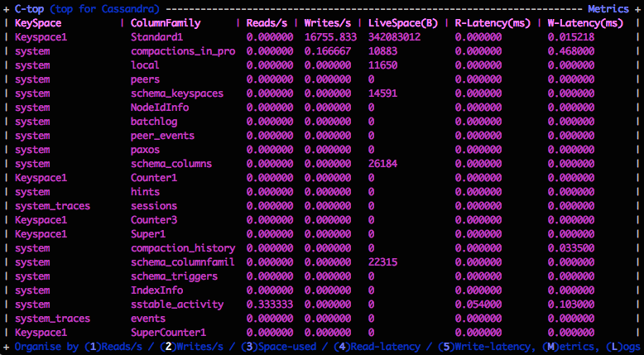Select the Counter1 column family row
Viewport: 644px width, 355px height.
[x=322, y=178]
